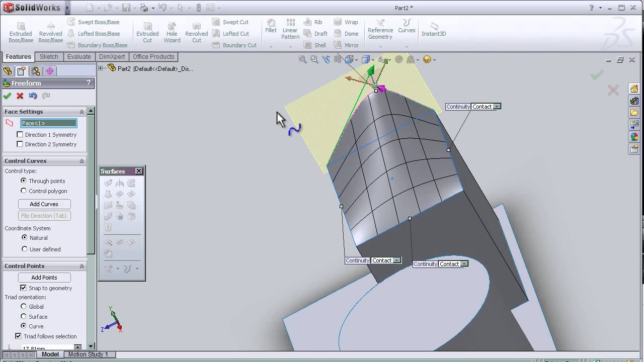
Task: Switch to the Evaluate tab
Action: point(79,57)
